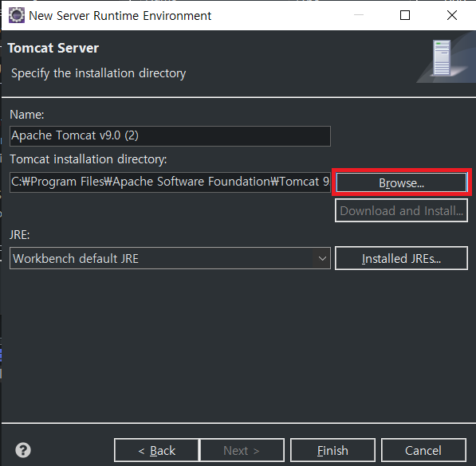The width and height of the screenshot is (476, 466).
Task: Click 'Tomcat installation directory:' label
Action: pyautogui.click(x=89, y=159)
